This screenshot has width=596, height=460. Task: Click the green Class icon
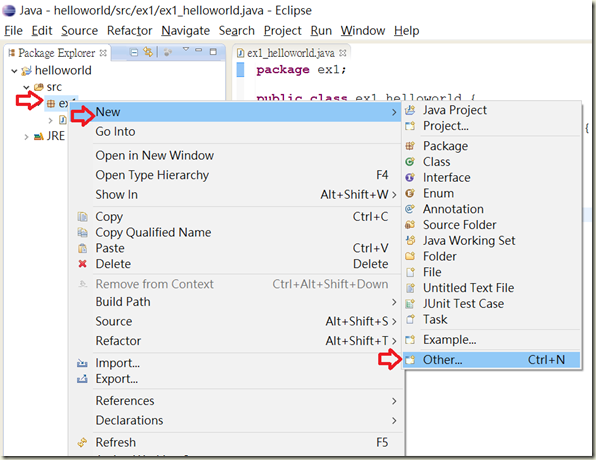tap(410, 162)
